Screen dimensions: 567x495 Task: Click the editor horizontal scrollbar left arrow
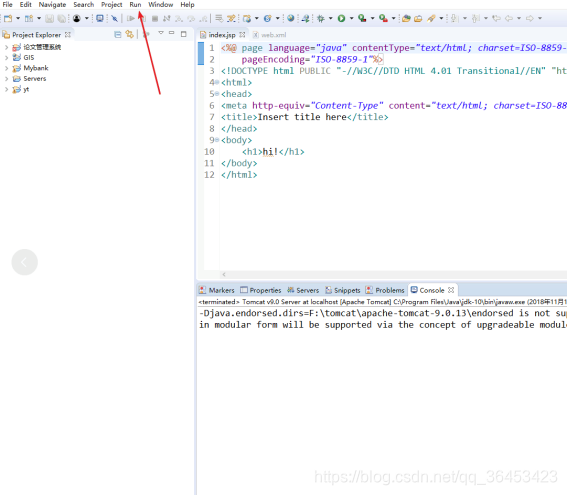coord(224,274)
